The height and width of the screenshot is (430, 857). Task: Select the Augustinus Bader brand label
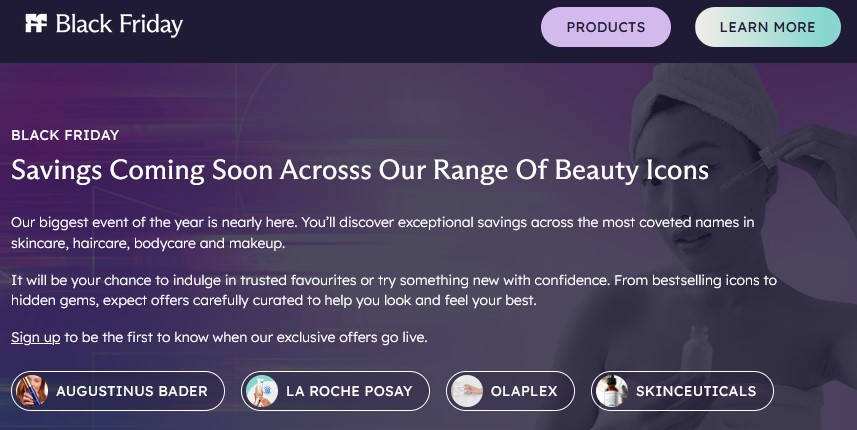point(132,391)
